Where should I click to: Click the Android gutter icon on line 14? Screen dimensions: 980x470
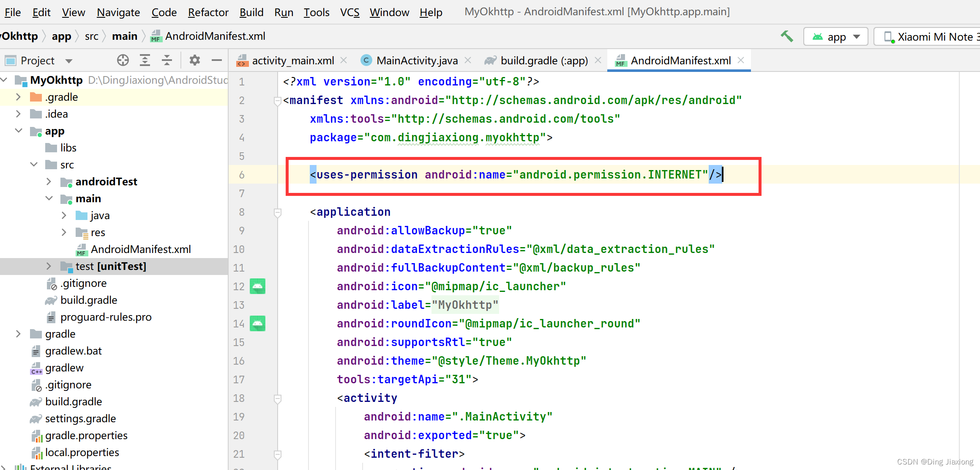257,324
